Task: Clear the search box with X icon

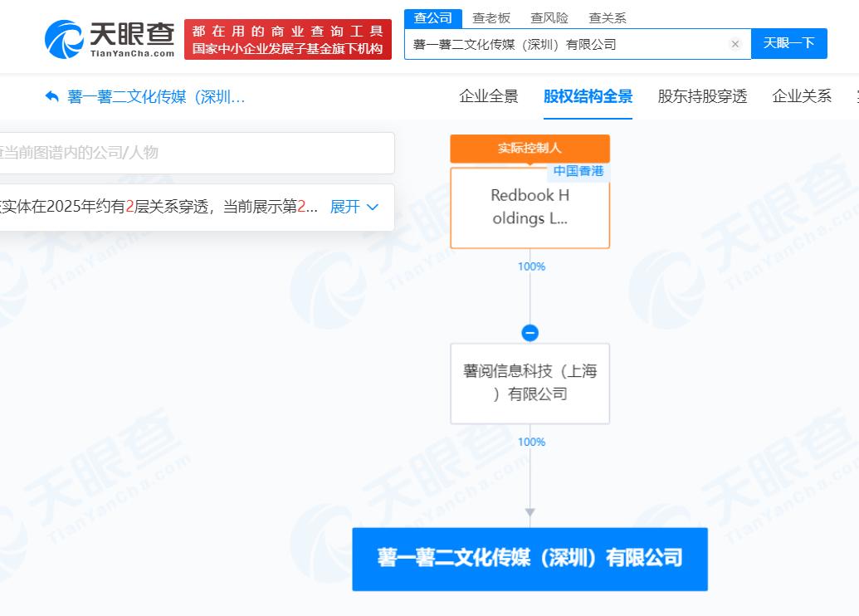Action: tap(735, 44)
